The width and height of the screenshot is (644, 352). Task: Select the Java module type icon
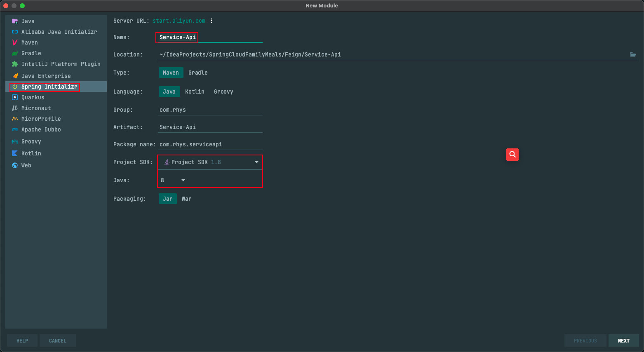point(15,21)
